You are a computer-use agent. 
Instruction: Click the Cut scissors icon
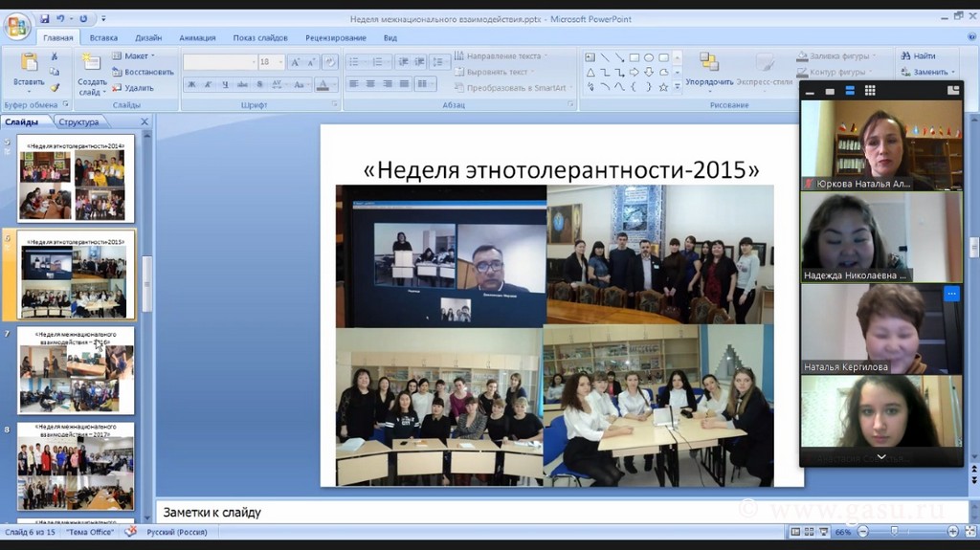point(55,56)
